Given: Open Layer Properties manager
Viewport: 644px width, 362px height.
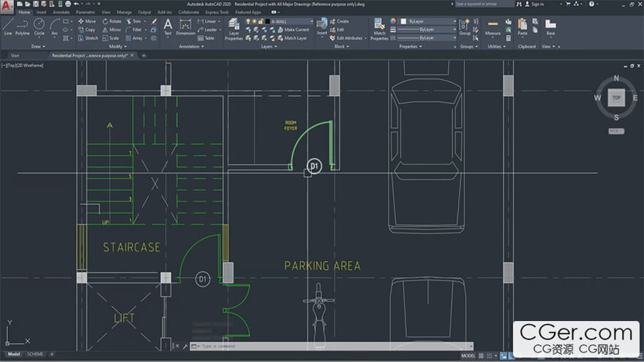Looking at the screenshot, I should tap(233, 29).
